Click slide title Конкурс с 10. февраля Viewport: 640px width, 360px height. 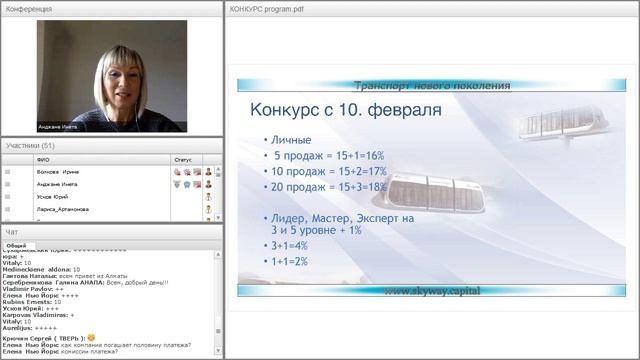346,110
